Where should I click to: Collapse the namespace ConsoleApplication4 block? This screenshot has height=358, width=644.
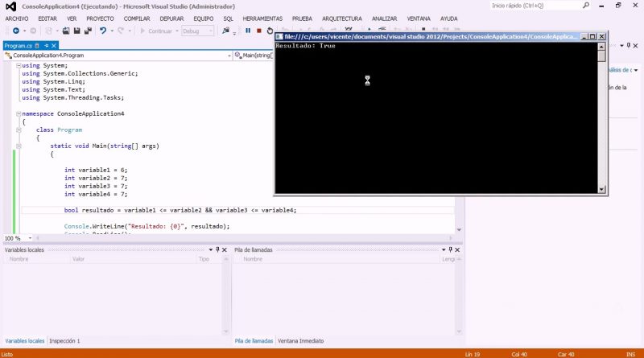click(19, 113)
